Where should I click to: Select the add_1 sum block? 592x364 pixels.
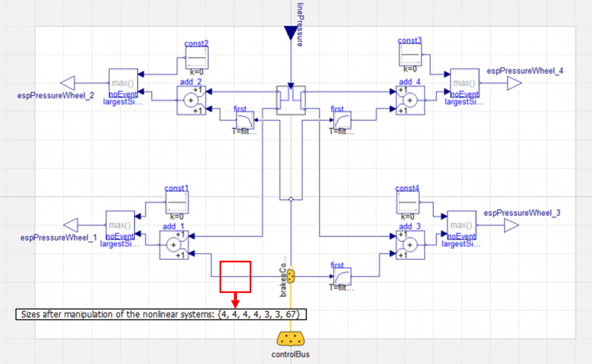coord(173,245)
